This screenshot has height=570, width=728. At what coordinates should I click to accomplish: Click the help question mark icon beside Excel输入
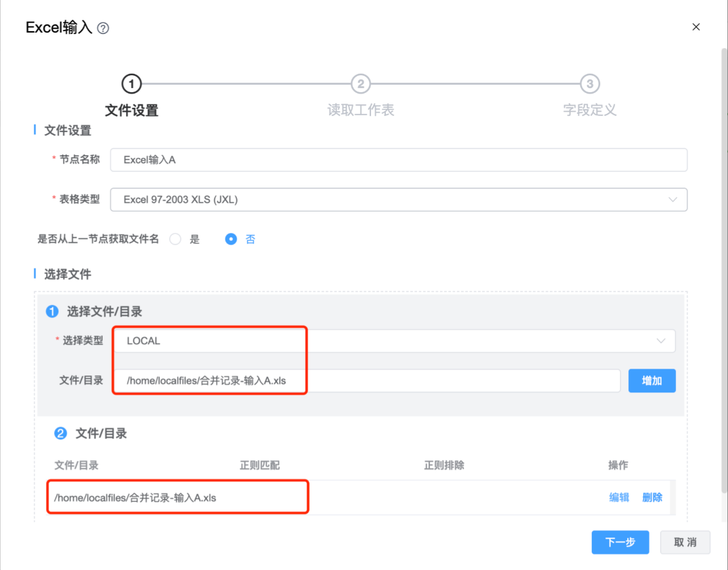103,28
